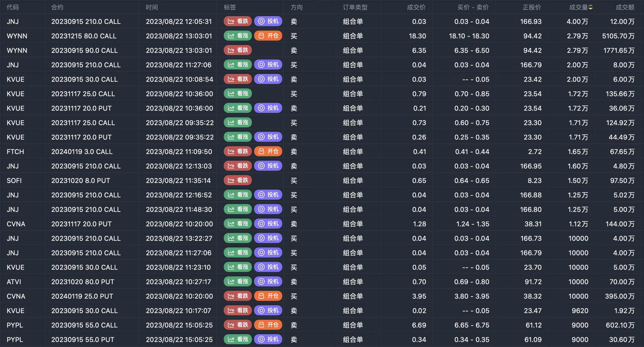This screenshot has height=347, width=644.
Task: Click 看跌 tag on SOFI 8.0 PUT row
Action: [238, 180]
